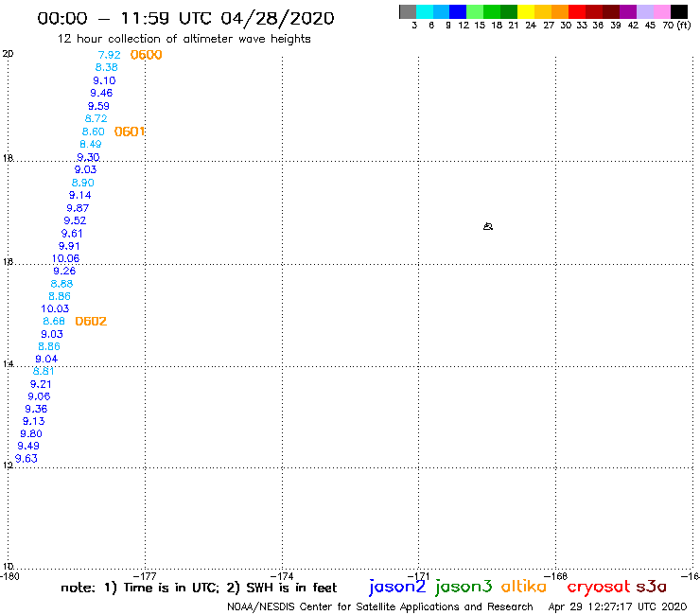
Task: Pick the cyan swatch in the legend
Action: [424, 11]
